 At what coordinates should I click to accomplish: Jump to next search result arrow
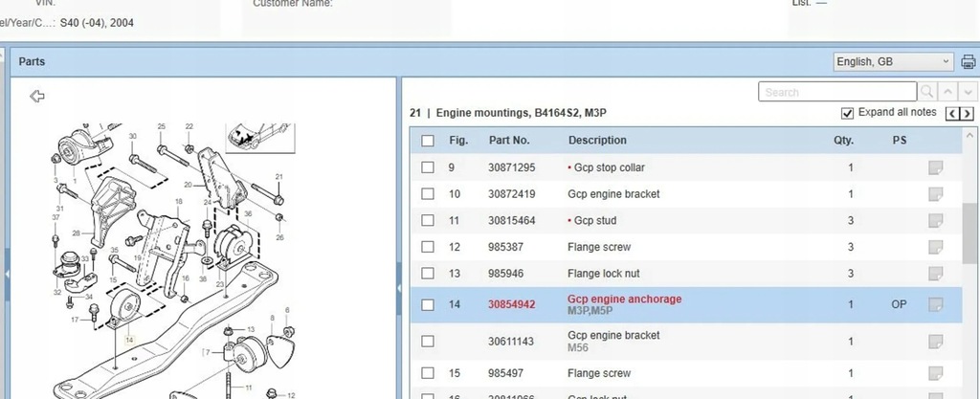[969, 92]
